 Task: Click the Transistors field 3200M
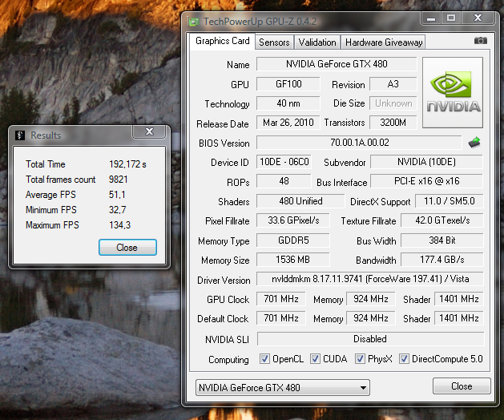[x=393, y=123]
